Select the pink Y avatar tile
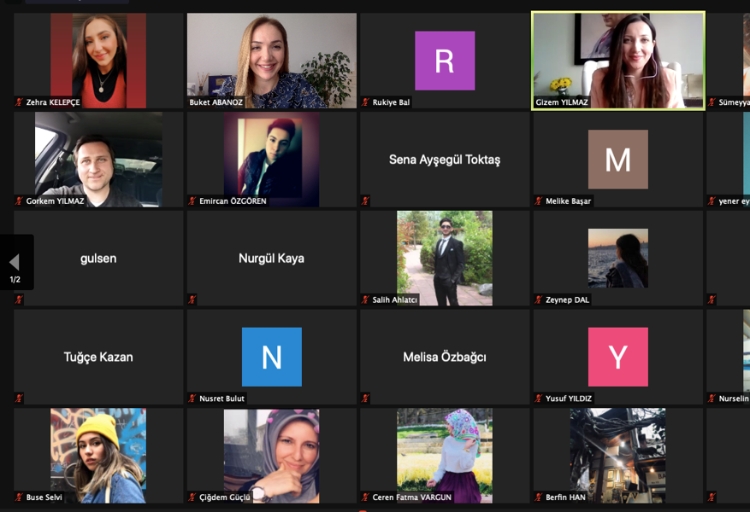This screenshot has height=512, width=750. pos(617,357)
